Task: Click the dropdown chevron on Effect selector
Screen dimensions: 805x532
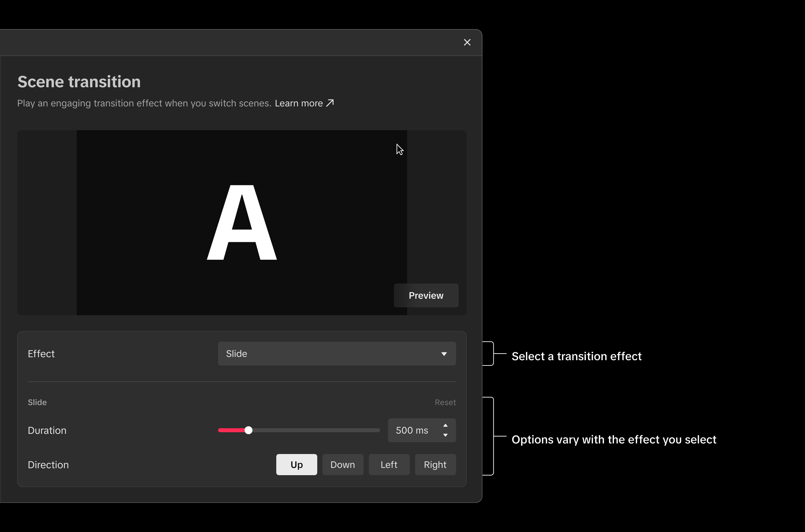Action: click(x=444, y=354)
